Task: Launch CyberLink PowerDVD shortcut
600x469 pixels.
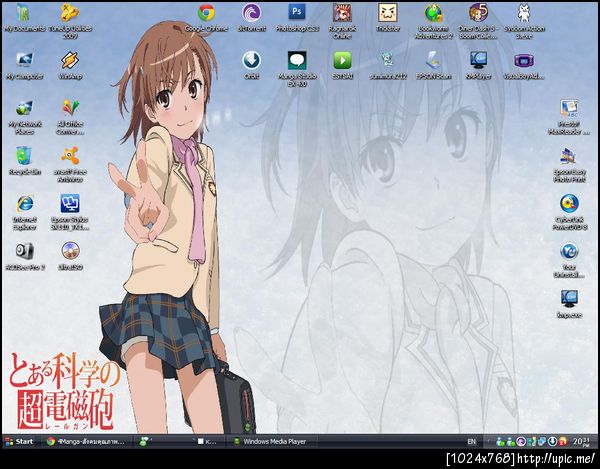Action: 569,213
